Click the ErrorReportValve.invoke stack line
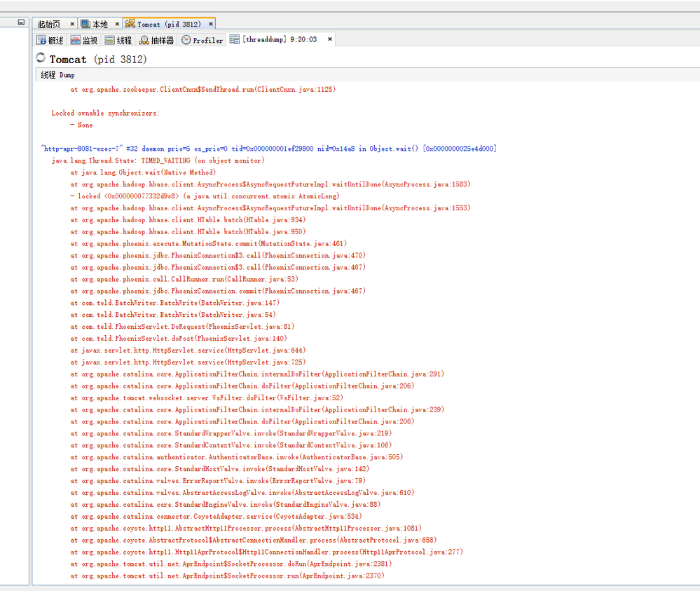Viewport: 700px width, 591px height. [x=219, y=481]
